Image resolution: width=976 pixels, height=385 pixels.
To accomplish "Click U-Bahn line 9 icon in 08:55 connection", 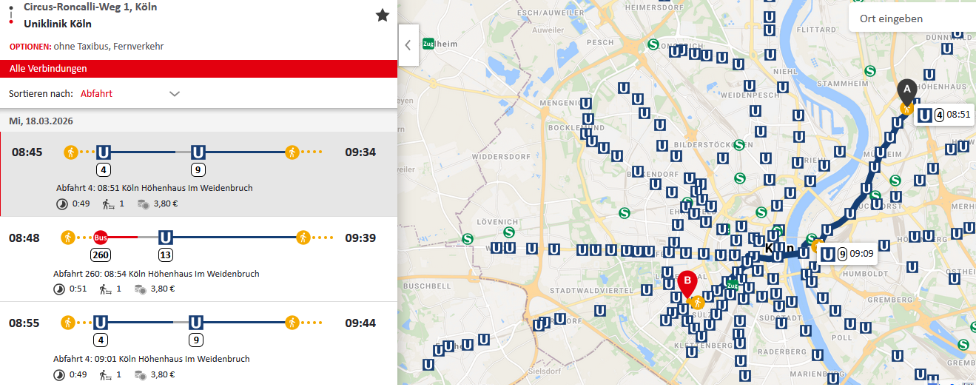I will coord(196,323).
